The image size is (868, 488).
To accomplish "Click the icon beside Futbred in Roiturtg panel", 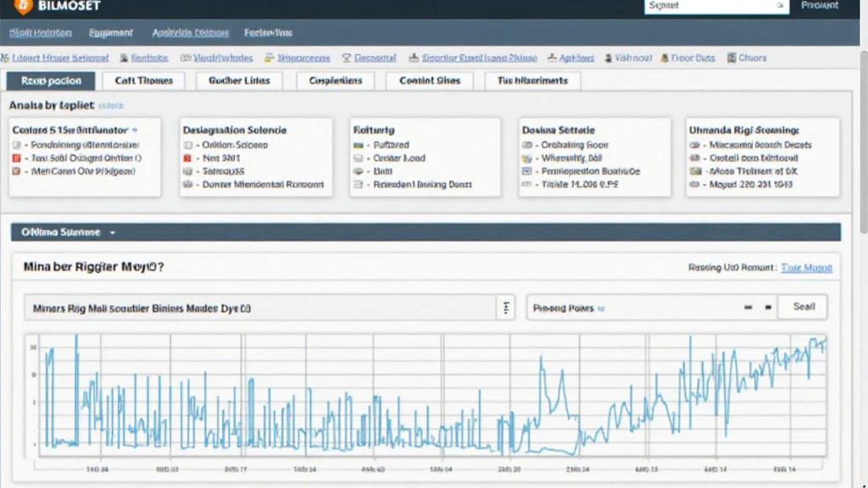I will [358, 146].
